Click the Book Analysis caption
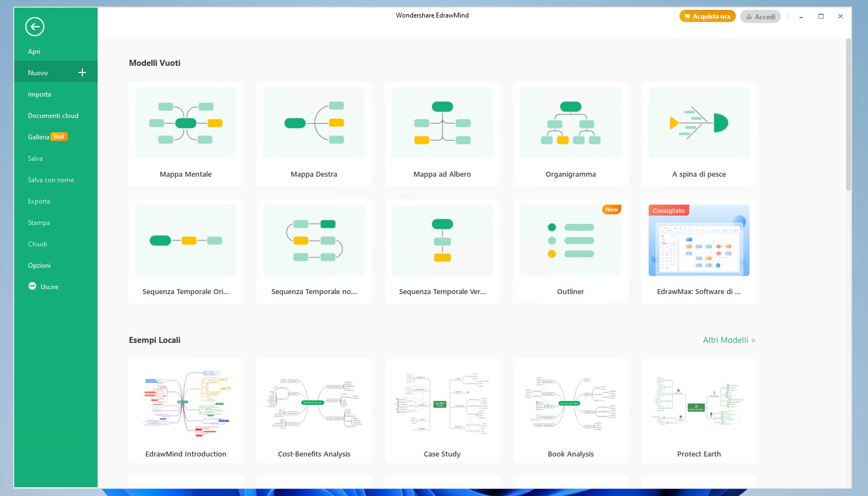Viewport: 868px width, 496px height. [x=571, y=454]
